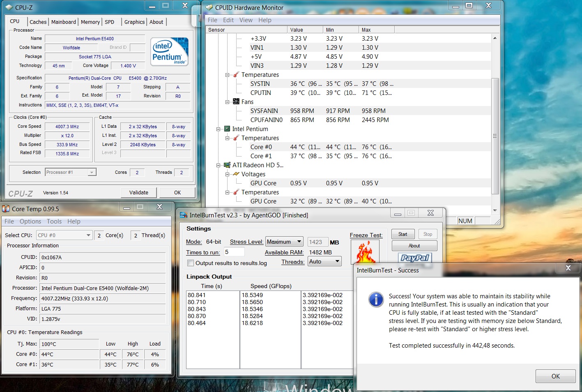582x392 pixels.
Task: Click the OK button in CPU-Z
Action: pos(177,192)
